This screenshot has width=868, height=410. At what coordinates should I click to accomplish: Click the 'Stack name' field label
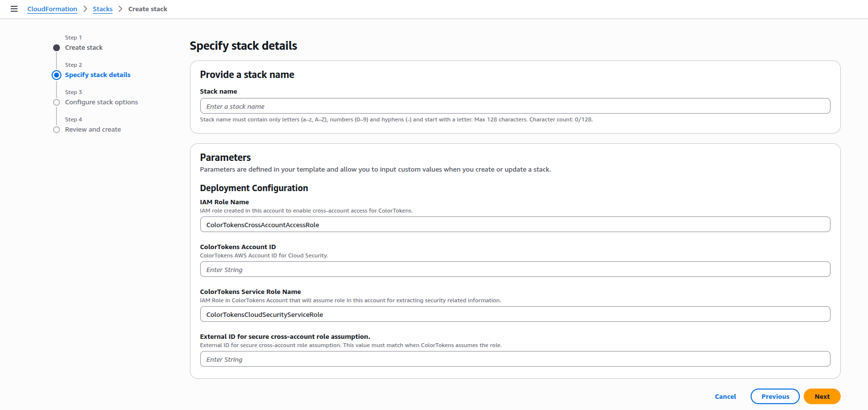click(x=219, y=91)
